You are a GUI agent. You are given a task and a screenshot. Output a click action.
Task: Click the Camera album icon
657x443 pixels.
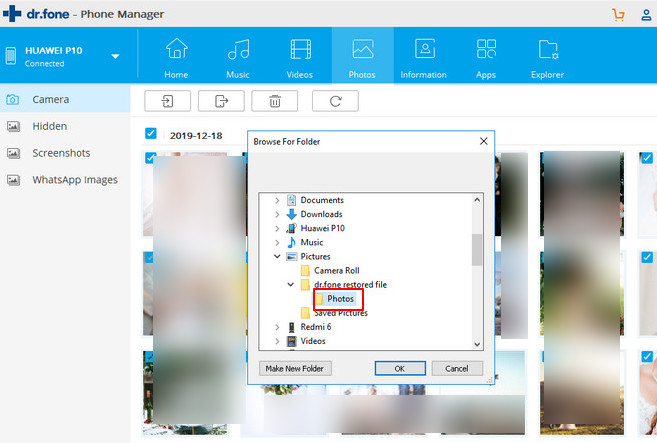click(x=13, y=99)
